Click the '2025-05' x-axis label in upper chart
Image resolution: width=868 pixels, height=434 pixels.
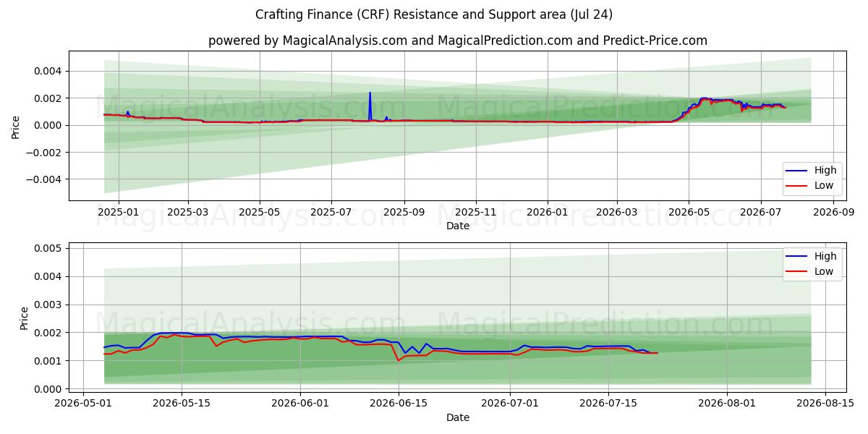pyautogui.click(x=260, y=212)
